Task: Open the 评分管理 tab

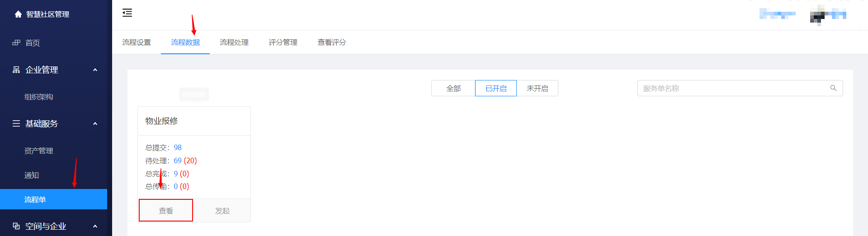Action: pos(283,42)
